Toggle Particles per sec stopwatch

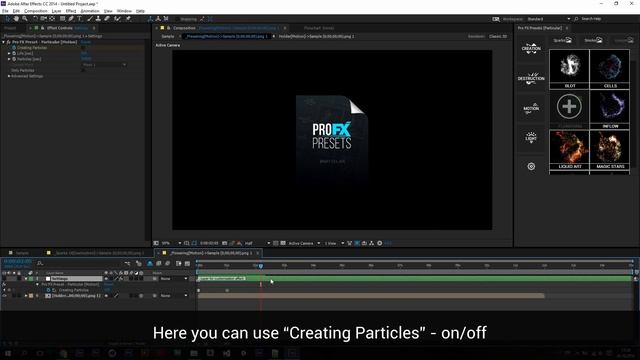tap(14, 59)
